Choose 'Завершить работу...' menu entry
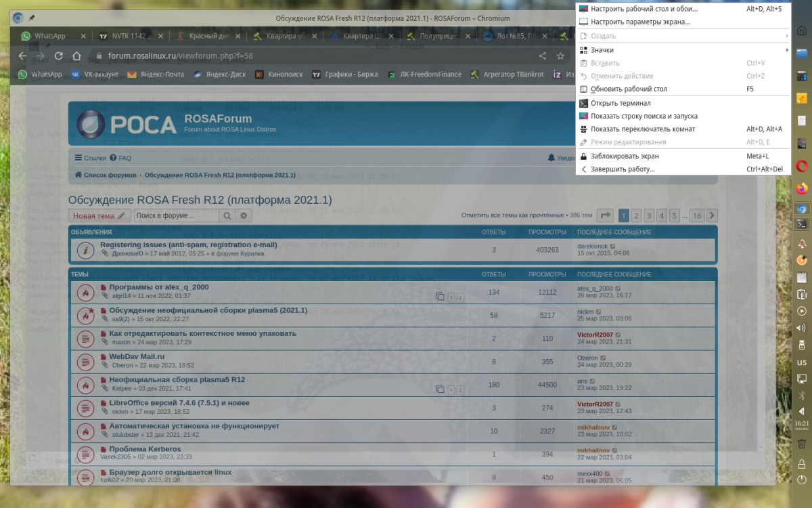Image resolution: width=812 pixels, height=508 pixels. [x=682, y=169]
